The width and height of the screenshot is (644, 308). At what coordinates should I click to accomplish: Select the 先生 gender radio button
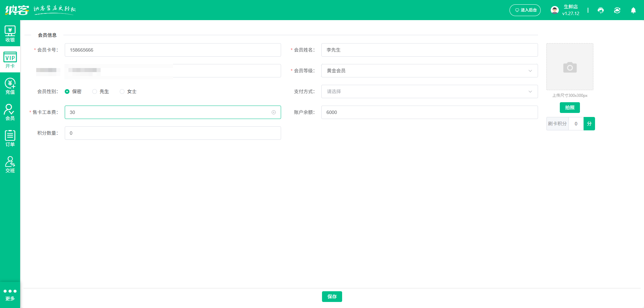click(95, 91)
